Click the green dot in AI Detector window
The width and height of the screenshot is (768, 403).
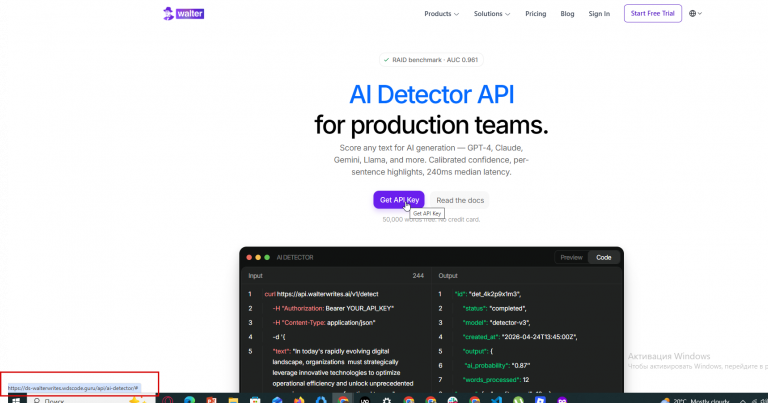pos(267,258)
